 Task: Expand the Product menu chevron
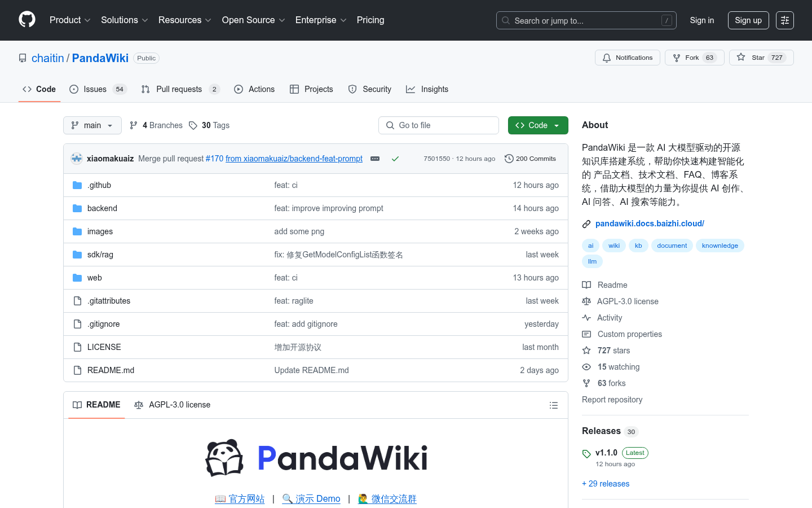(x=89, y=20)
